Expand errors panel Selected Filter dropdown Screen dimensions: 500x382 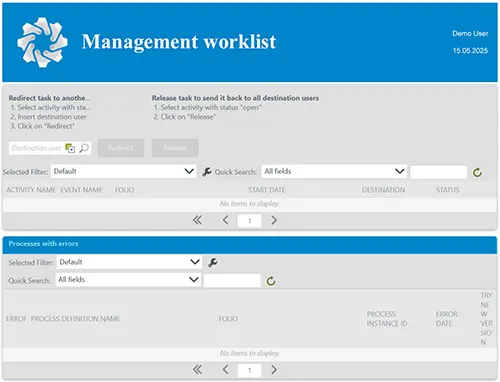click(x=129, y=262)
